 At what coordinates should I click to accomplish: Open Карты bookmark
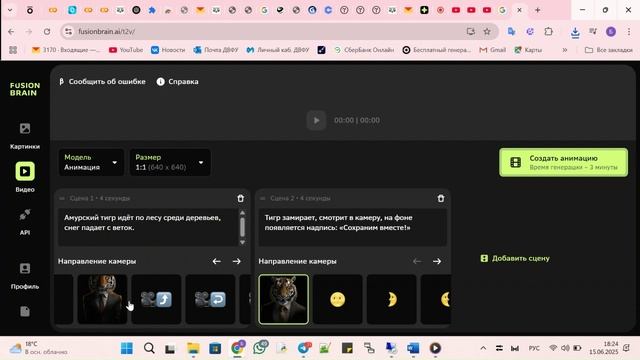[x=529, y=50]
